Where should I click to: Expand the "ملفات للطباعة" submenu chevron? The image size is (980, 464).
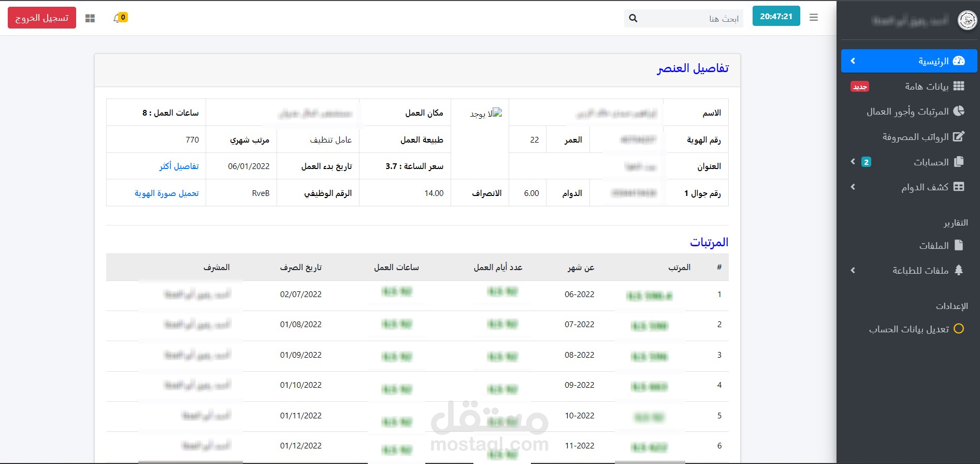pyautogui.click(x=853, y=270)
